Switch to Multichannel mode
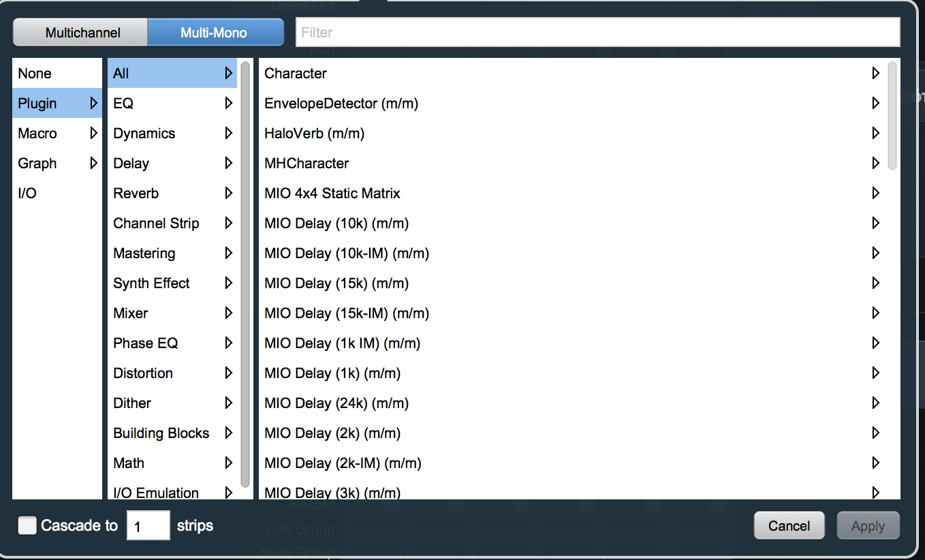Viewport: 925px width, 560px height. click(82, 33)
